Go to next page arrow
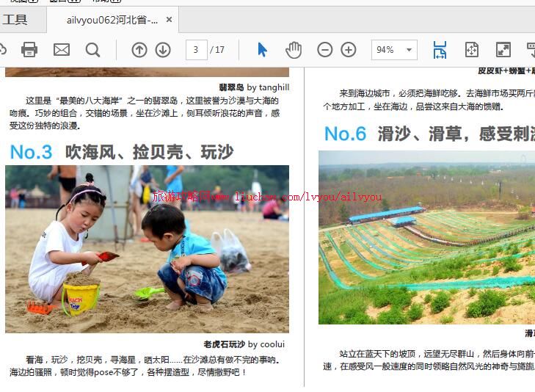The image size is (535, 392). pyautogui.click(x=163, y=50)
